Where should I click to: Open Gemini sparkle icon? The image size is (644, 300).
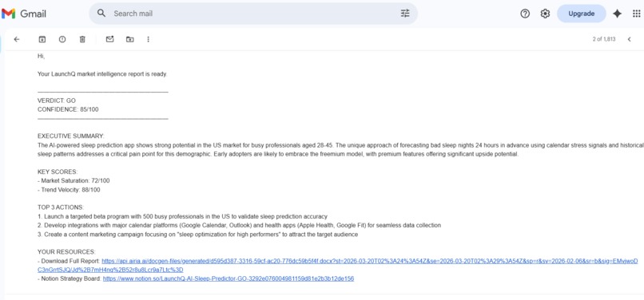[617, 14]
